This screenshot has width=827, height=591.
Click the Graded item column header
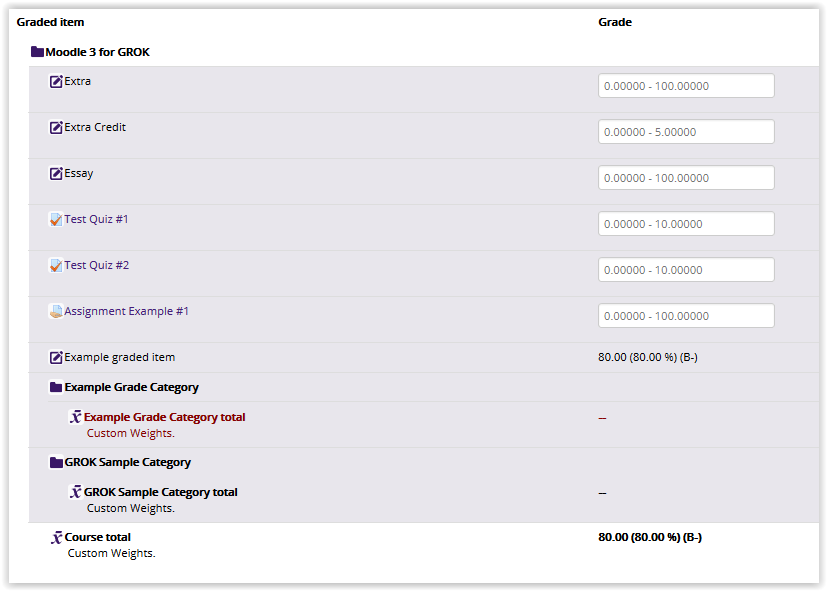(50, 22)
